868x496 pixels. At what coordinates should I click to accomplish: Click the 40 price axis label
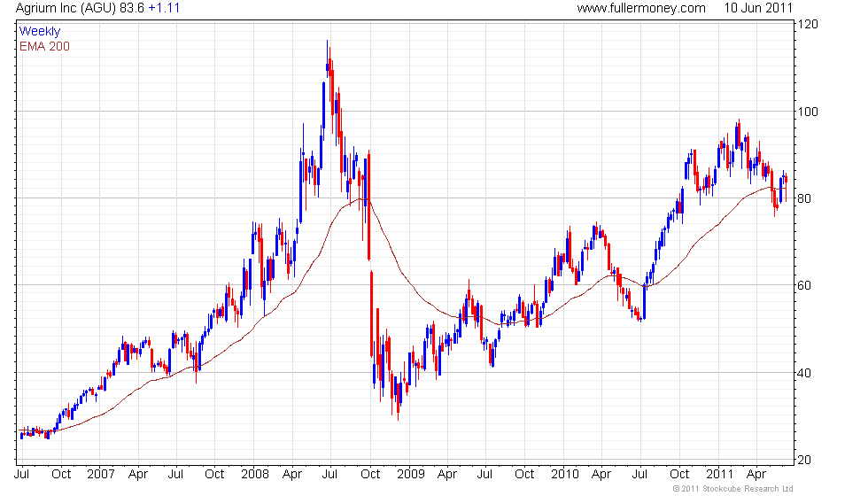pyautogui.click(x=805, y=373)
